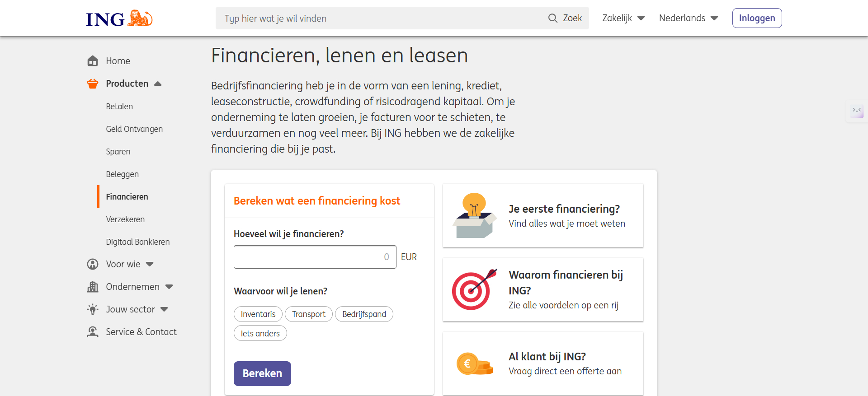Click the euro coins illustration
This screenshot has width=868, height=396.
[474, 363]
